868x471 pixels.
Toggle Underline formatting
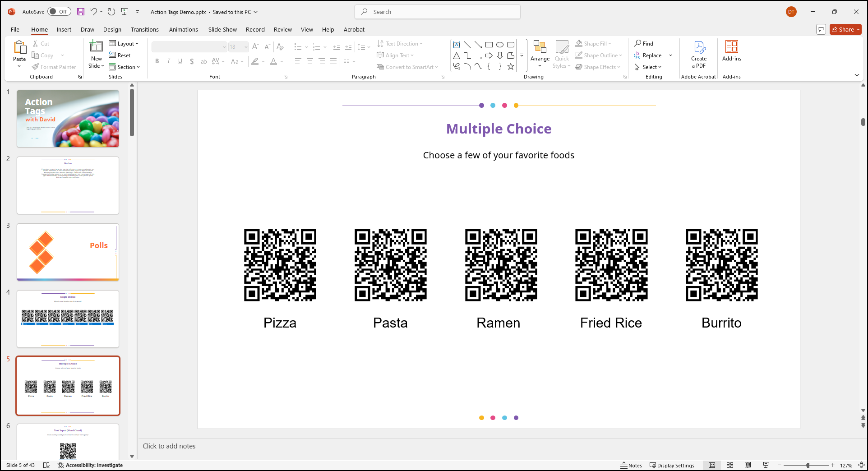180,61
